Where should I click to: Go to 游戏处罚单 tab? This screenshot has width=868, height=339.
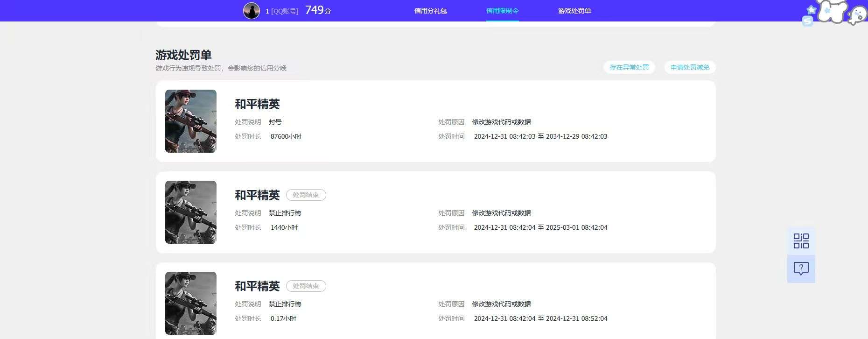point(574,11)
